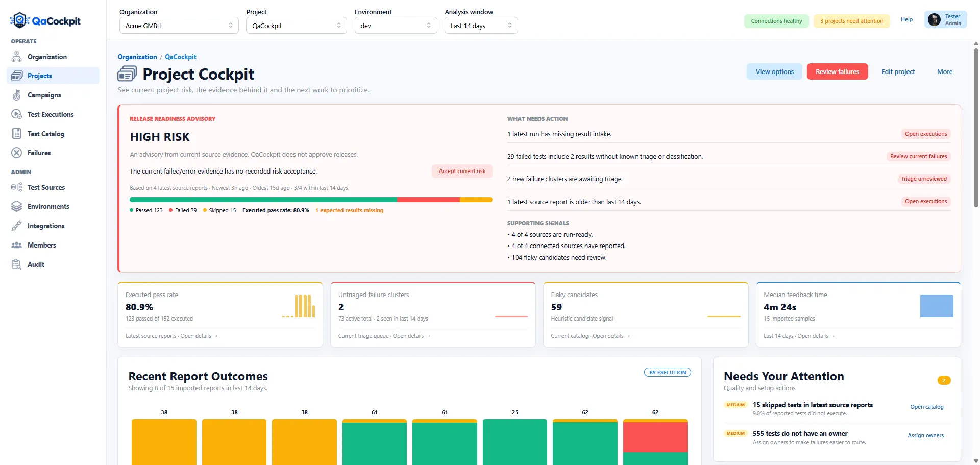Click the 3 projects need attention badge
The width and height of the screenshot is (980, 465).
tap(851, 21)
